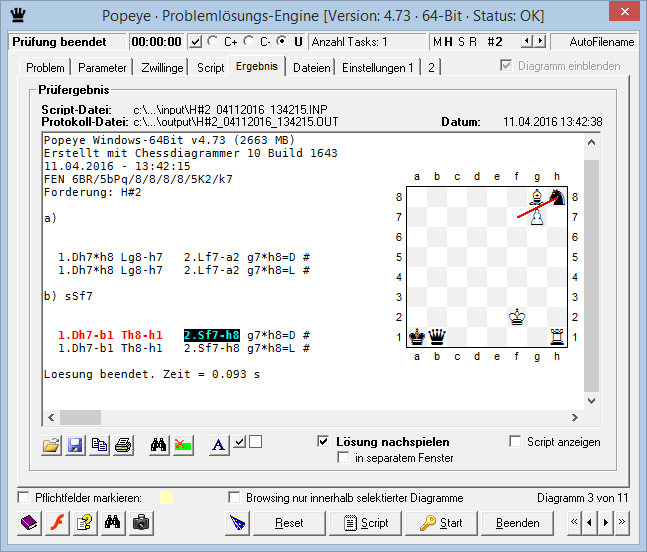The height and width of the screenshot is (552, 647).
Task: Click the red Flash icon
Action: pyautogui.click(x=57, y=523)
